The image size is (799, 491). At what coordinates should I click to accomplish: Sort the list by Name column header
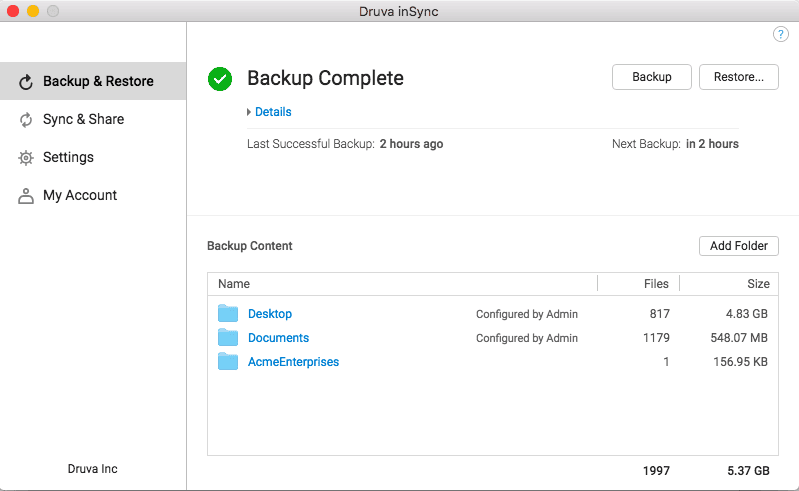pos(234,284)
